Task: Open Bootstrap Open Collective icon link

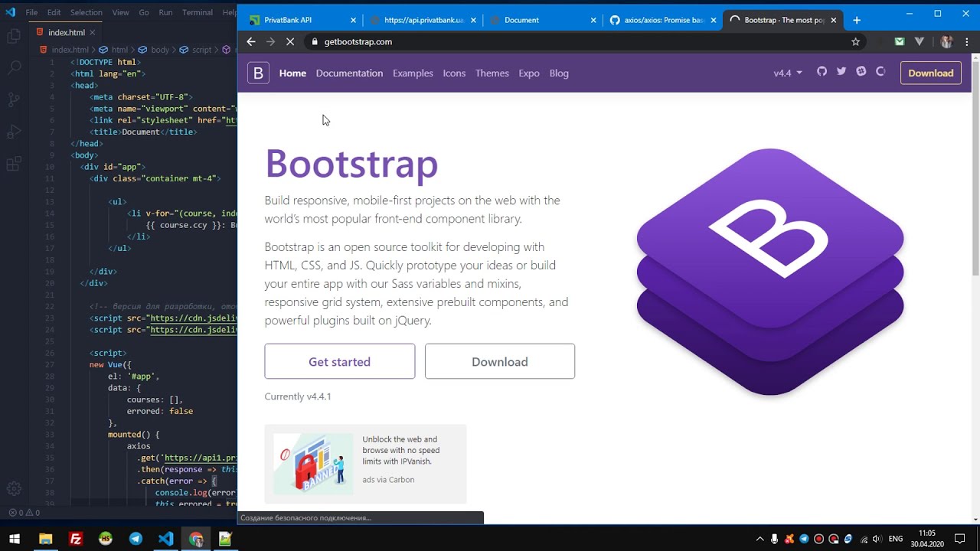Action: pos(880,71)
